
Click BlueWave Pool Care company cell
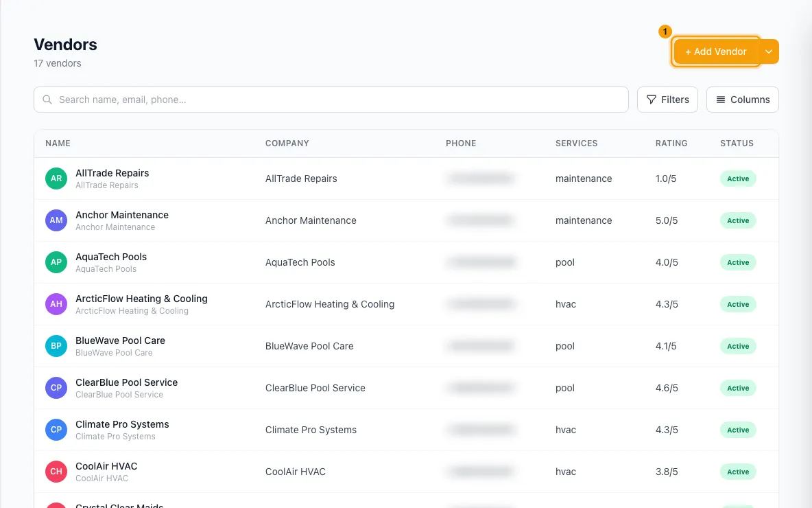[x=309, y=346]
